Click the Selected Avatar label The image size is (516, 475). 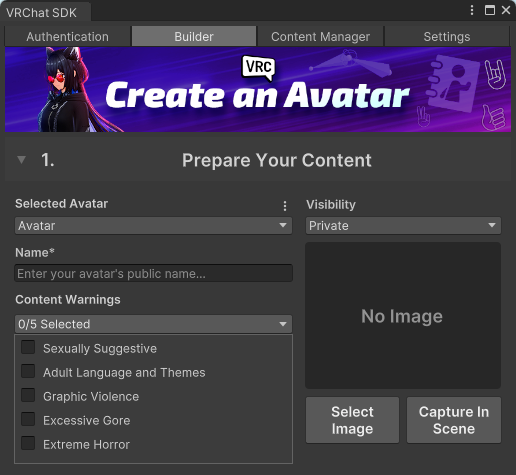(x=61, y=204)
